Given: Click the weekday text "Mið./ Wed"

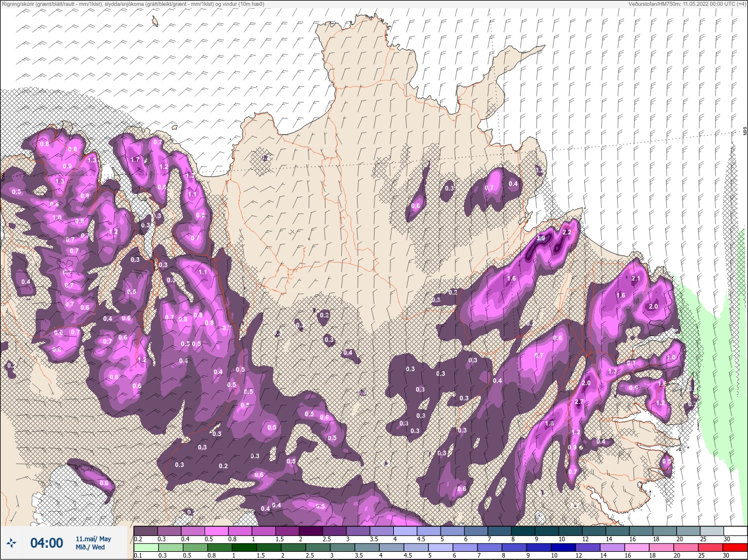Looking at the screenshot, I should tap(90, 547).
